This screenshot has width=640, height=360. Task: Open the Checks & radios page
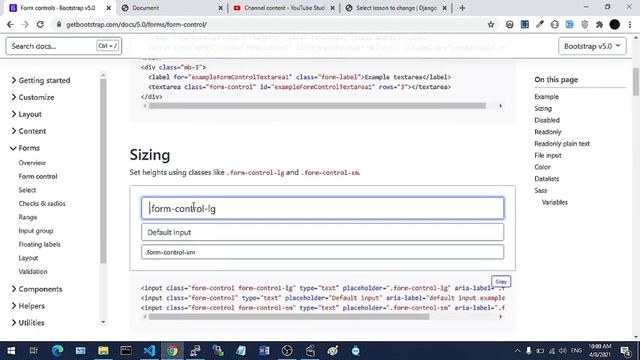click(42, 203)
